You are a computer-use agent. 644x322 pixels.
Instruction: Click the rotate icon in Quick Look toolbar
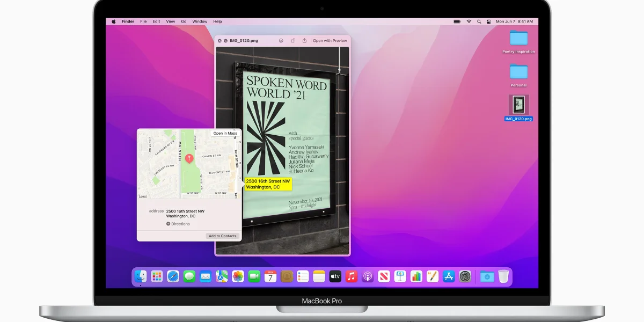point(293,40)
